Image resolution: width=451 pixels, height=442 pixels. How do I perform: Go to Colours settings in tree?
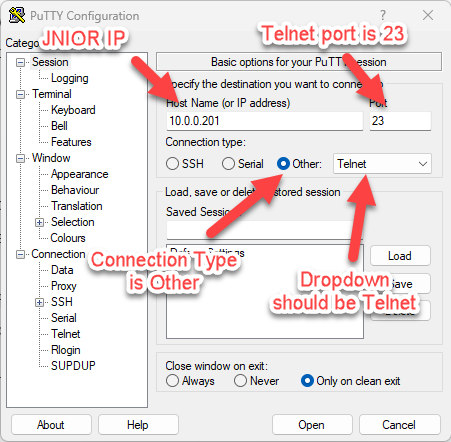click(68, 238)
